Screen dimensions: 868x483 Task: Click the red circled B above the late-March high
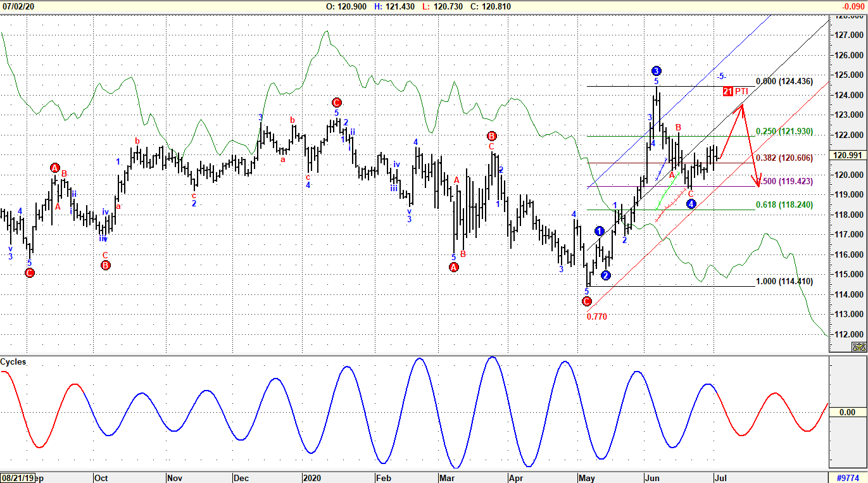pos(492,135)
